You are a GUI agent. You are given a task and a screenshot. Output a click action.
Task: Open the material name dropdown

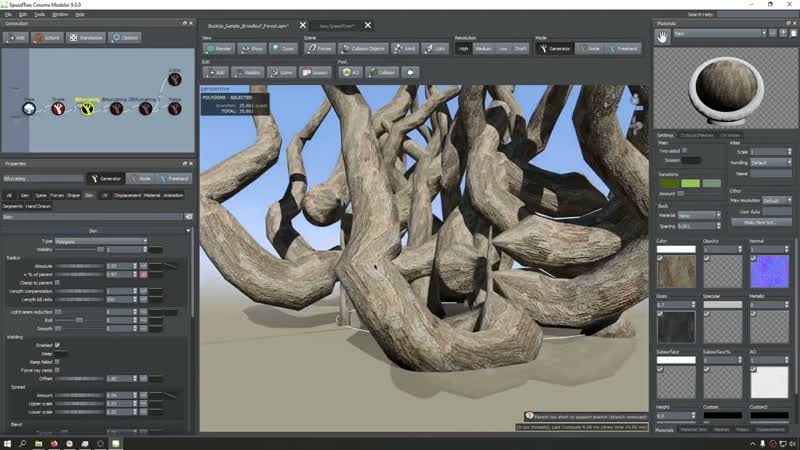[719, 33]
